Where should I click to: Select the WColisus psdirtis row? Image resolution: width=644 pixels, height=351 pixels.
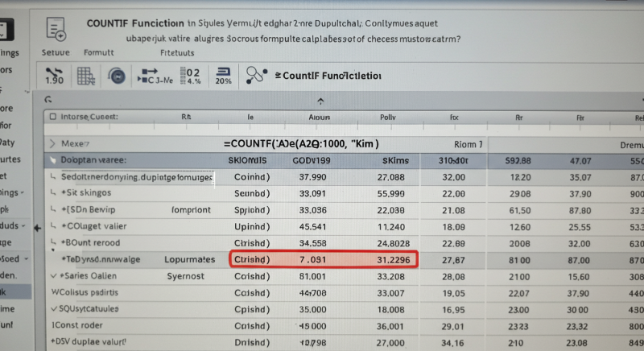(85, 292)
